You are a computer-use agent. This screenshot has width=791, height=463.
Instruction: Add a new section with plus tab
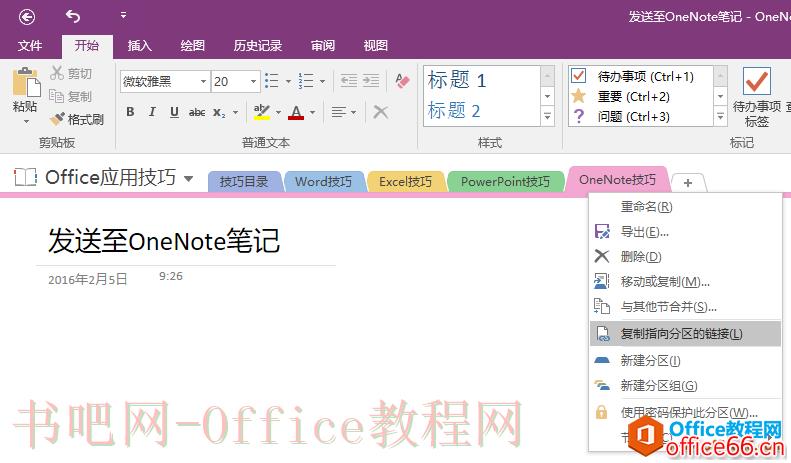[x=688, y=183]
